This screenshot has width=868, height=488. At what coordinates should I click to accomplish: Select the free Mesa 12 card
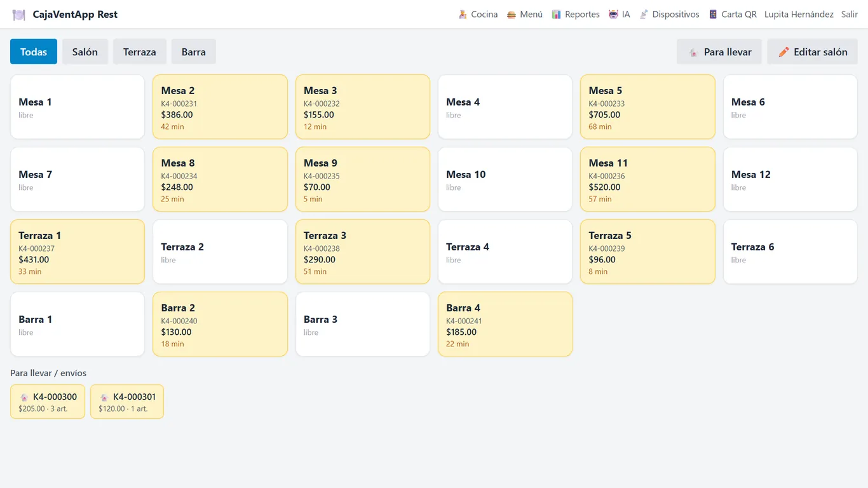pos(790,179)
